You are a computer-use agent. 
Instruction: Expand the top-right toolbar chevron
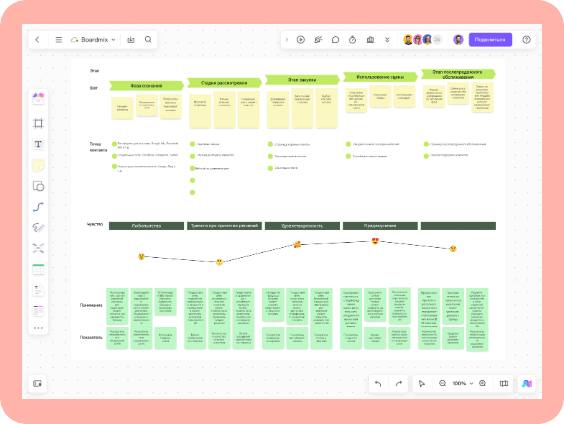(287, 40)
